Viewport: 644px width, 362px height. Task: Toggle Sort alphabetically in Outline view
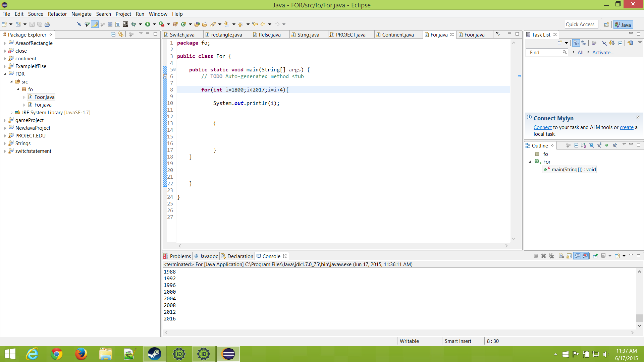click(584, 145)
